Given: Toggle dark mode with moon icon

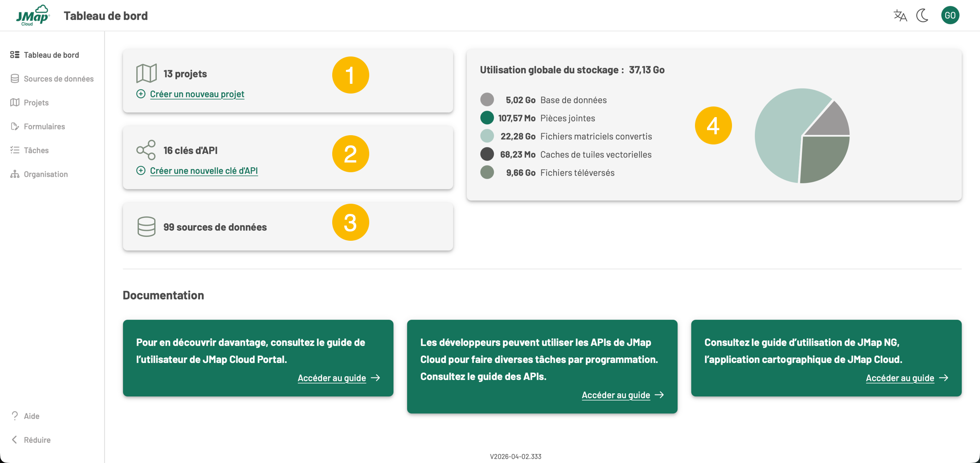Looking at the screenshot, I should [923, 16].
